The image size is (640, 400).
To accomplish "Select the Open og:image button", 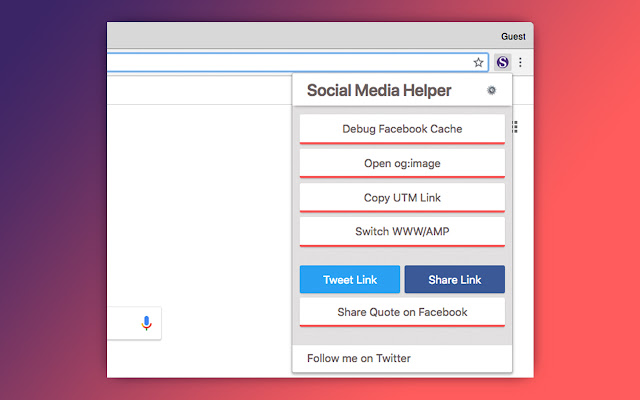I will click(x=402, y=163).
